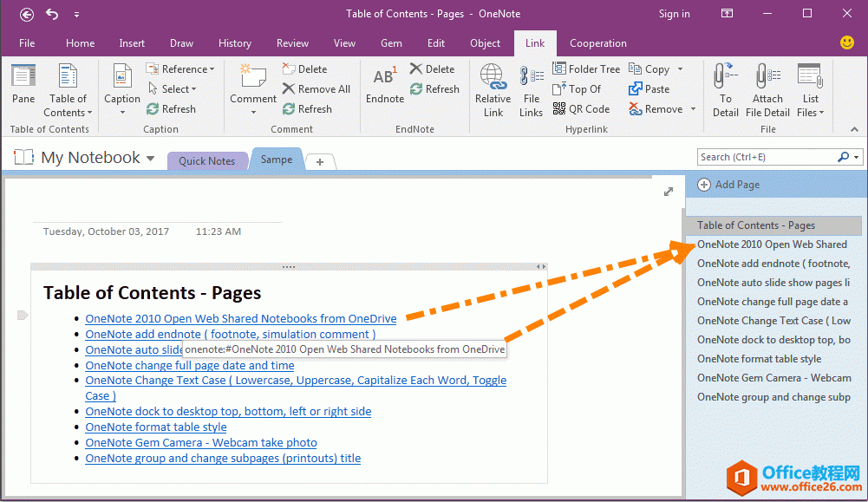Click the Top Of link icon
Image resolution: width=868 pixels, height=502 pixels.
point(578,88)
